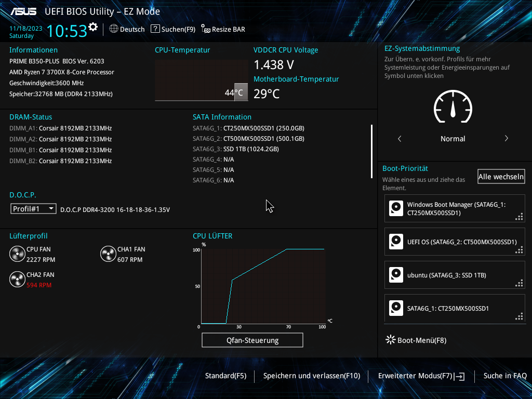Open Resize BAR setting
Image resolution: width=532 pixels, height=399 pixels.
click(x=229, y=29)
